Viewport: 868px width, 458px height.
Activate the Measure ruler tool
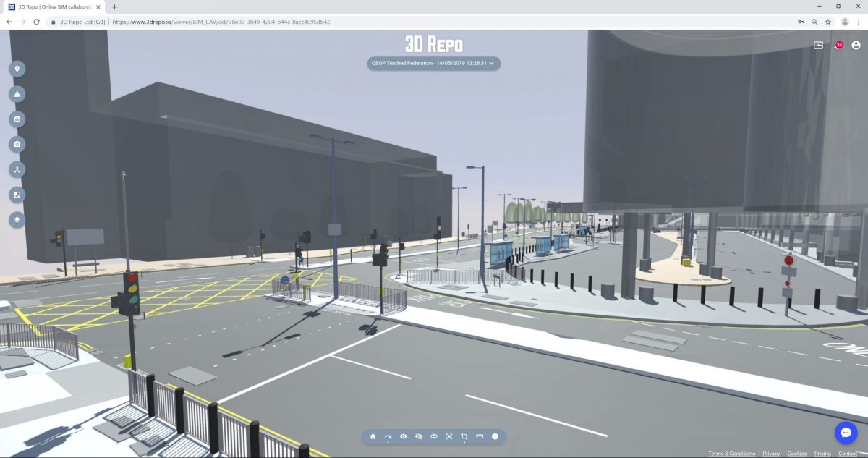pos(480,436)
